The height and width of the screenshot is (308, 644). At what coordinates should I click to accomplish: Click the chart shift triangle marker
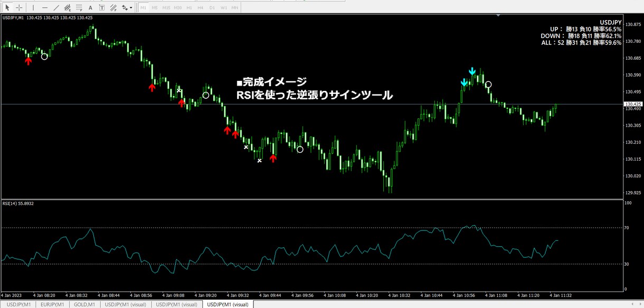coord(499,16)
